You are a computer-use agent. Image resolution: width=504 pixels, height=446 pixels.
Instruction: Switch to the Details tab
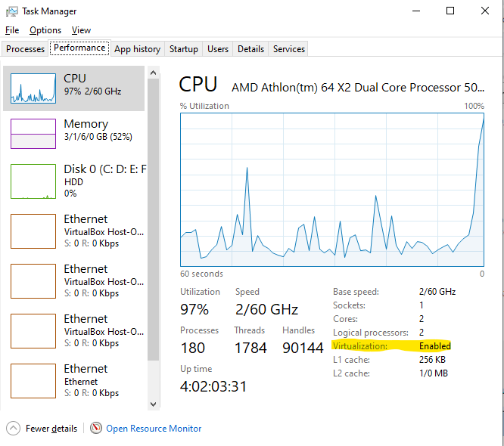pyautogui.click(x=250, y=49)
